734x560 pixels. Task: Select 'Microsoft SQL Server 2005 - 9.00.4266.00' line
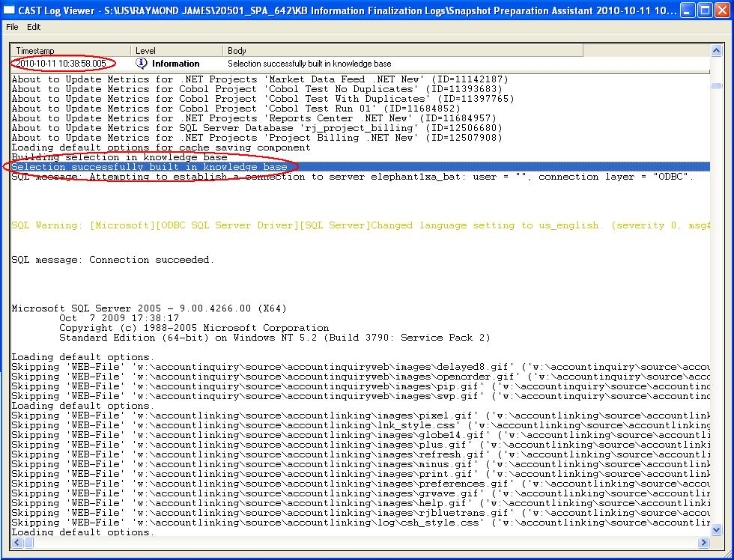pyautogui.click(x=149, y=308)
